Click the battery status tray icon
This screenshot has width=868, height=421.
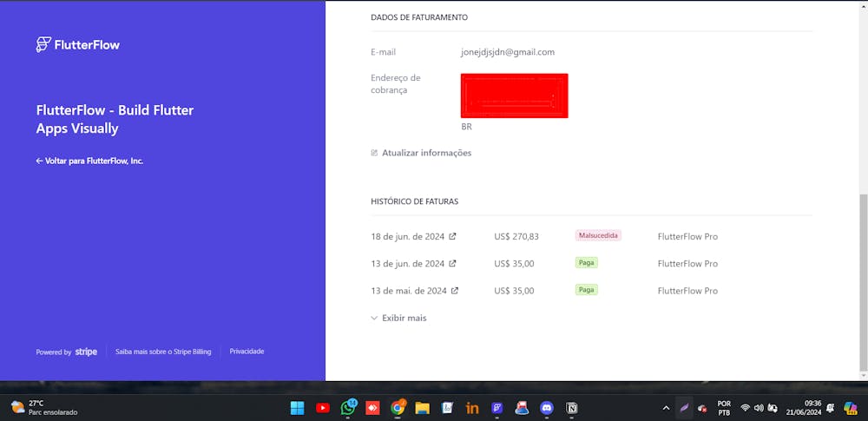[773, 408]
